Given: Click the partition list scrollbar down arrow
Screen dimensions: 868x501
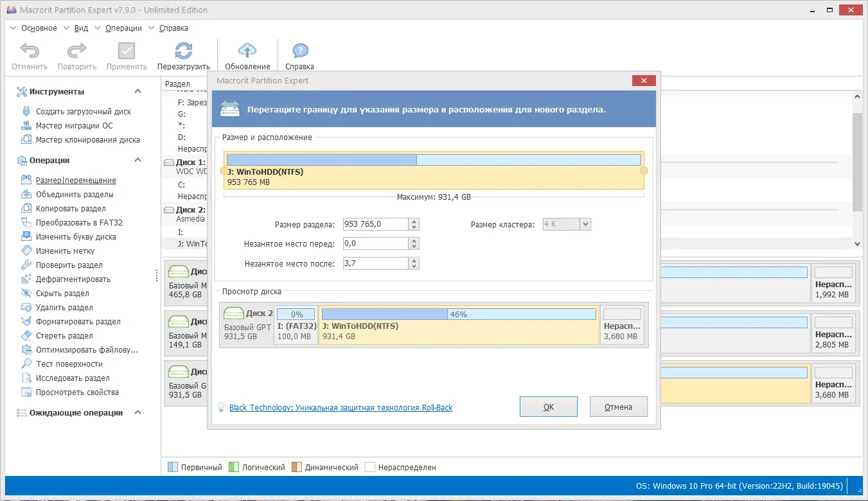Looking at the screenshot, I should point(857,243).
